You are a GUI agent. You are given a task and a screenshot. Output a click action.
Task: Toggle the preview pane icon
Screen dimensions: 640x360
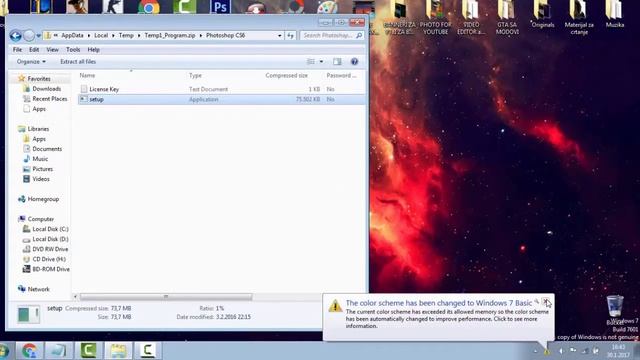click(337, 62)
